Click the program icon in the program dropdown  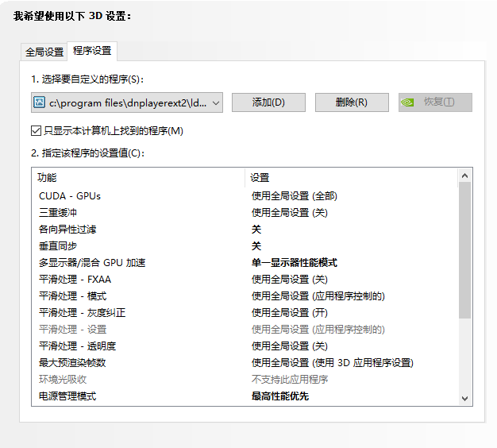point(40,102)
